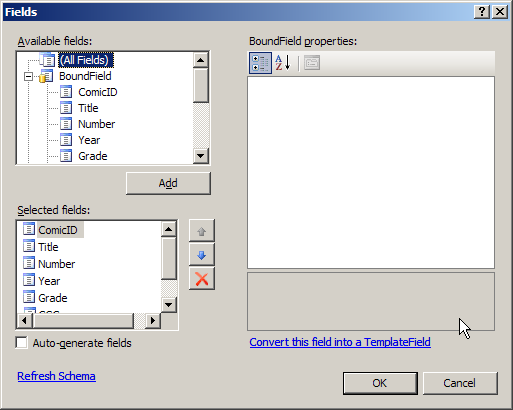Click the OK button

point(380,383)
